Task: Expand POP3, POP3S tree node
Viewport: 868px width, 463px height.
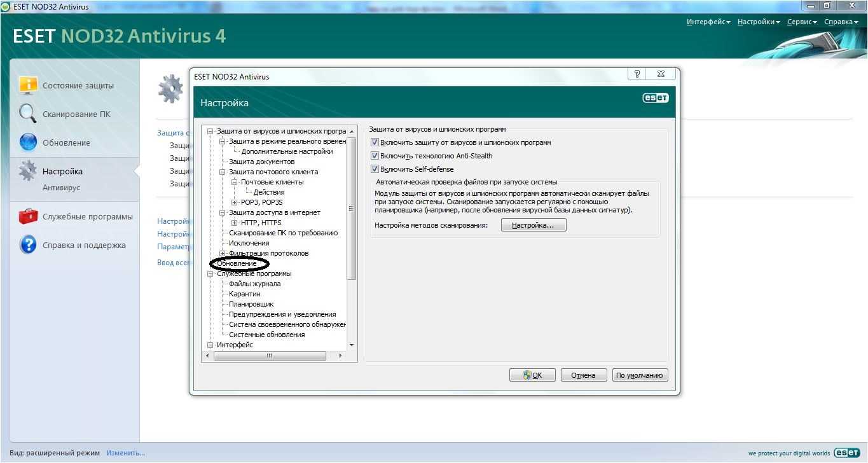Action: pos(235,202)
